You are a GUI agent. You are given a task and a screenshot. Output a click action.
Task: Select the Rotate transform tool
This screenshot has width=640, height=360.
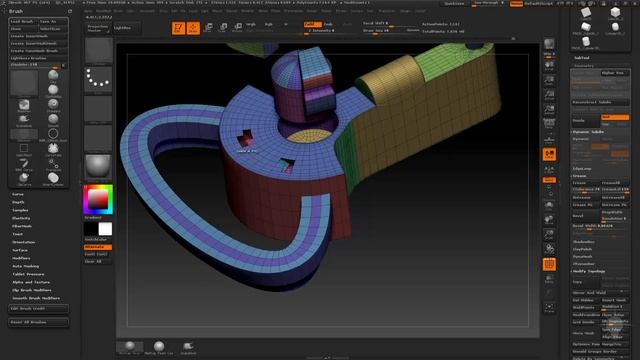click(237, 28)
